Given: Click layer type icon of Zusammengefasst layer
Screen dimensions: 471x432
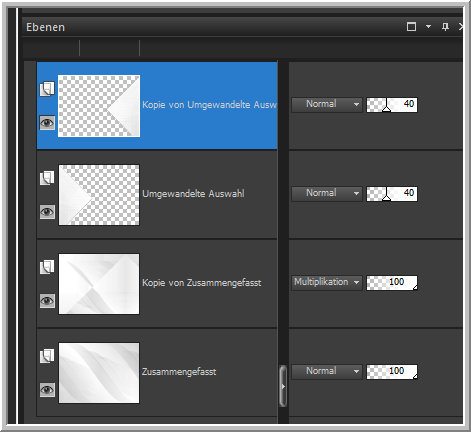Looking at the screenshot, I should 47,356.
